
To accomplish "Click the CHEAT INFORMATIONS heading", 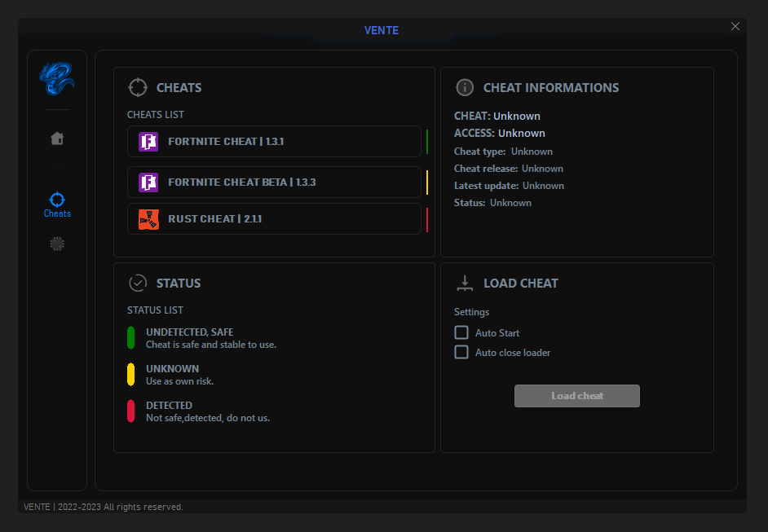I will tap(551, 88).
